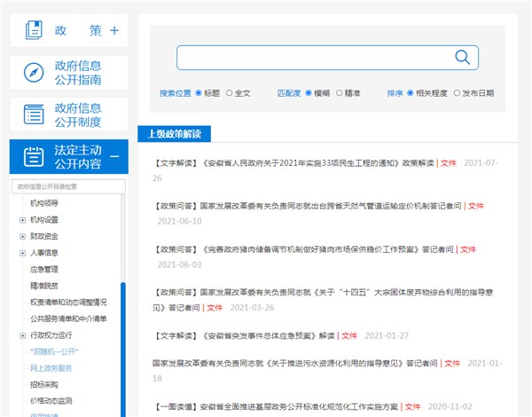
Task: Click 文件 link beside 猪肉储备 article
Action: click(467, 249)
